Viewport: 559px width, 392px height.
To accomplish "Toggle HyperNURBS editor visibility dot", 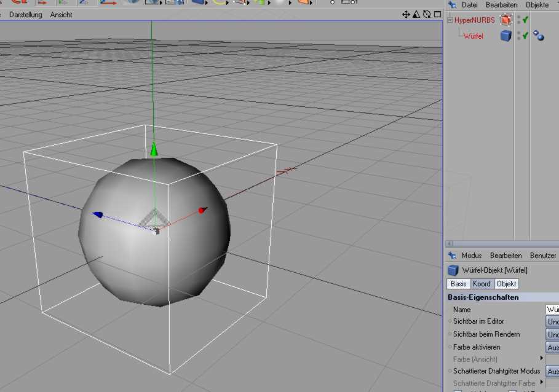I will 519,18.
